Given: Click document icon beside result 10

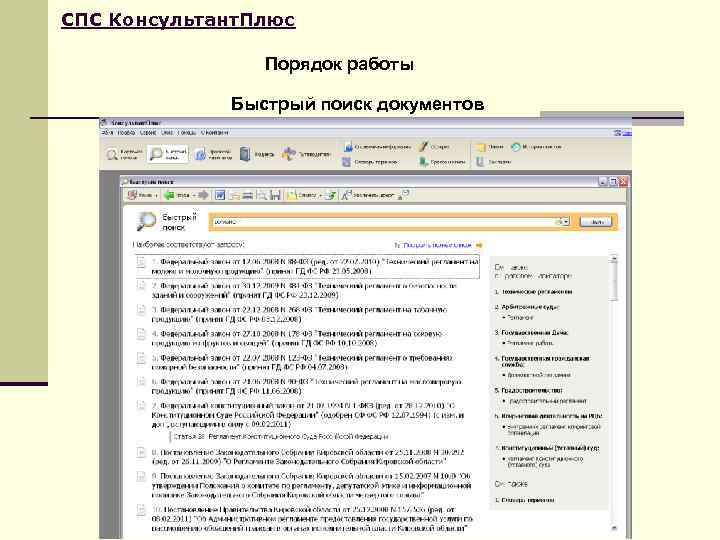Looking at the screenshot, I should (141, 510).
